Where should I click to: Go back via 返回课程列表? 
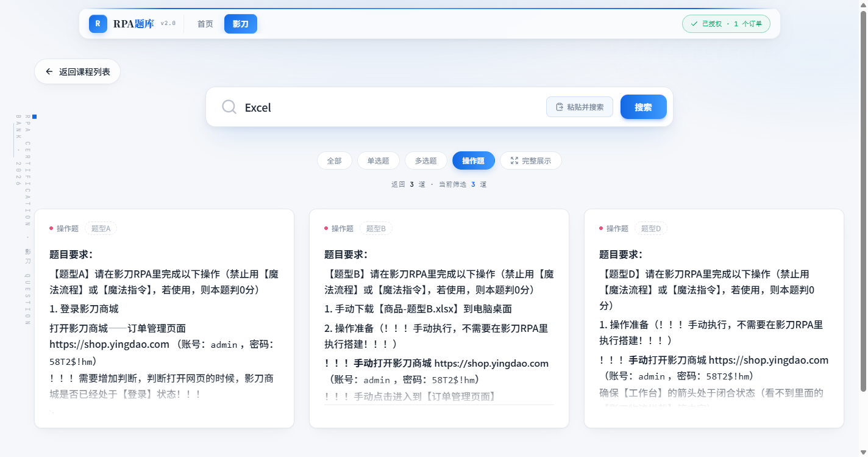(77, 71)
